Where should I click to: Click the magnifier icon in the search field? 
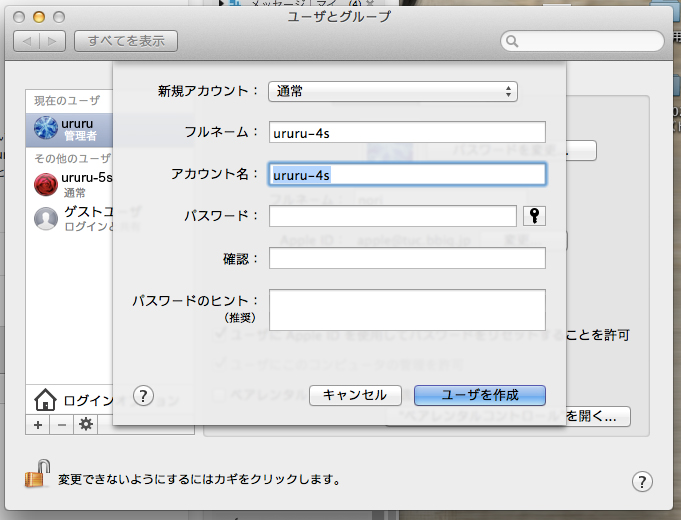[x=512, y=41]
